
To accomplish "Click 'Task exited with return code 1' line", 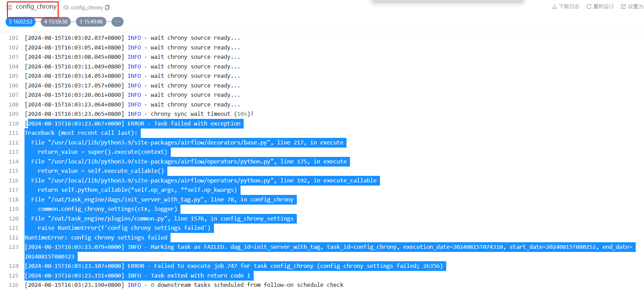I will click(x=137, y=275).
